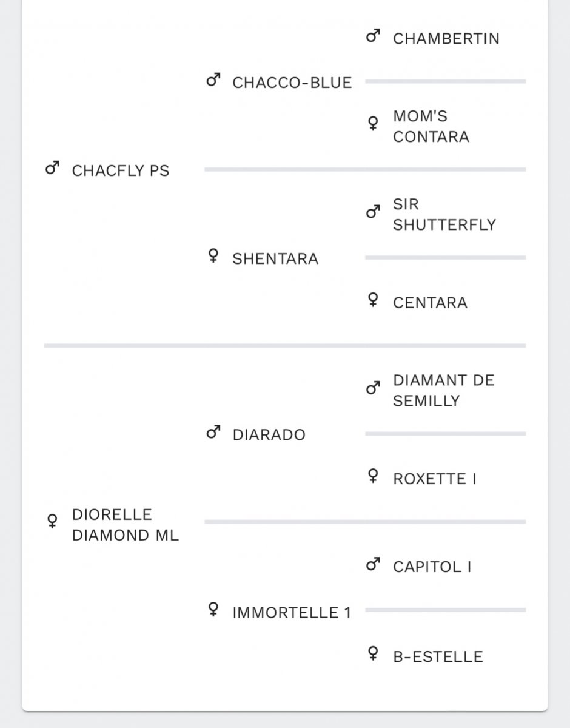This screenshot has width=570, height=728.
Task: Click the female icon next to DIORELLE DIAMOND ML
Action: click(52, 521)
